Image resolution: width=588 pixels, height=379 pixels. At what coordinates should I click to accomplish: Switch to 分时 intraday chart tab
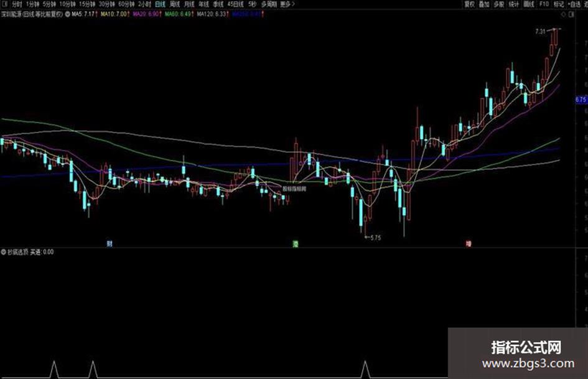point(17,4)
